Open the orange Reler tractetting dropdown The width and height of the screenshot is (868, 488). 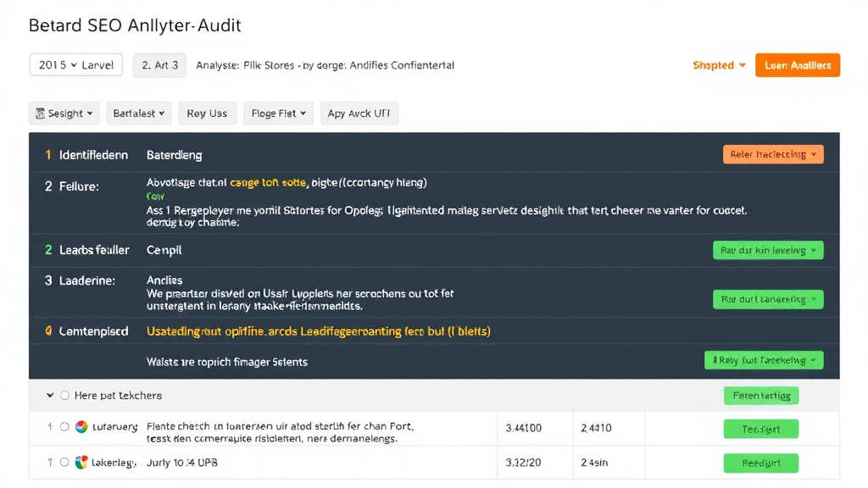[x=772, y=154]
